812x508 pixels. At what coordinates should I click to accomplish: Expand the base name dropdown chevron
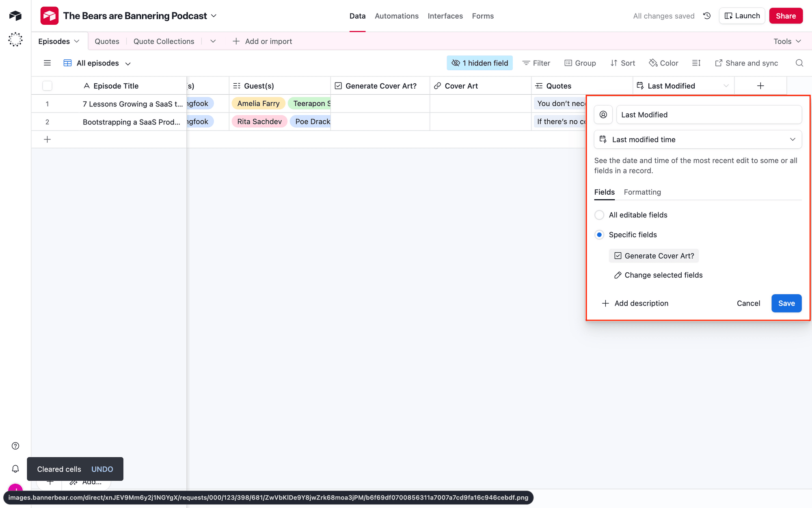214,16
